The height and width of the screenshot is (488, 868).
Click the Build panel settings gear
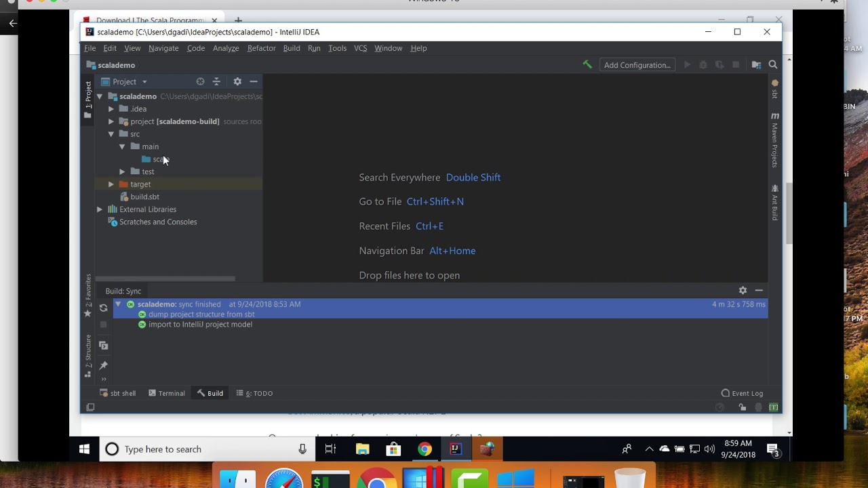tap(743, 290)
